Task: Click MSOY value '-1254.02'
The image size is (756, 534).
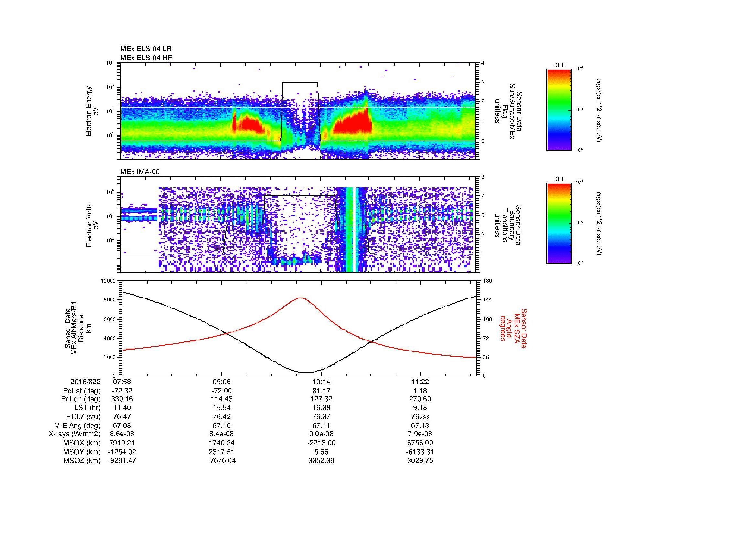Action: pyautogui.click(x=122, y=452)
